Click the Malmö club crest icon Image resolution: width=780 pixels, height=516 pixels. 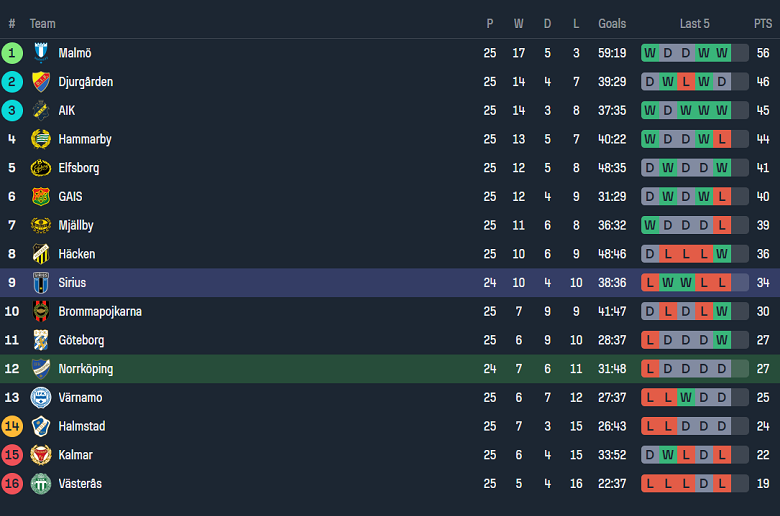tap(41, 53)
